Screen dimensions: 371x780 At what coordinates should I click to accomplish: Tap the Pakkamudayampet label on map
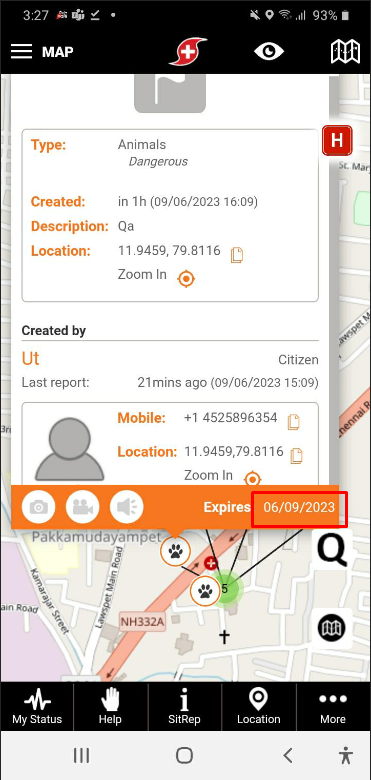pyautogui.click(x=97, y=537)
